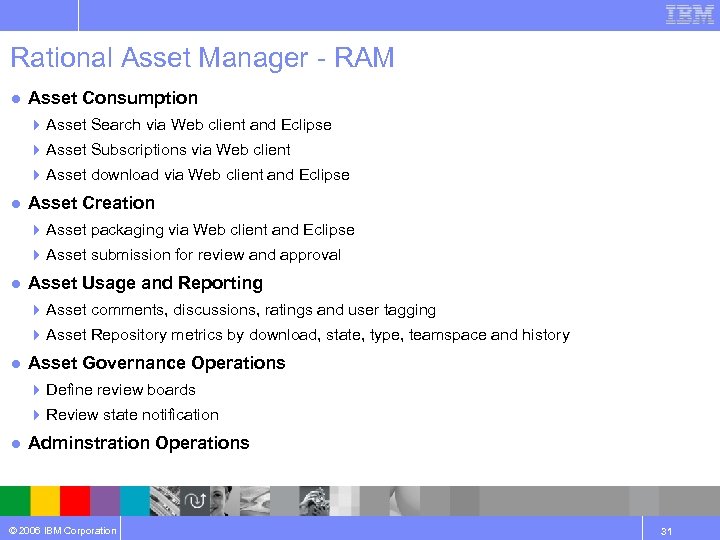Click the cyan square in the footer strip
The height and width of the screenshot is (540, 720).
135,501
